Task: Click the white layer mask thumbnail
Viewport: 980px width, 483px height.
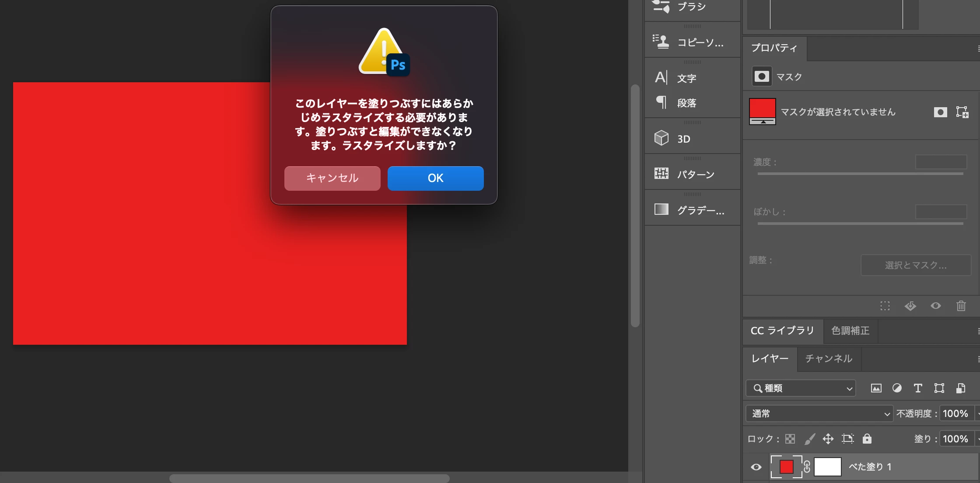Action: [x=827, y=467]
